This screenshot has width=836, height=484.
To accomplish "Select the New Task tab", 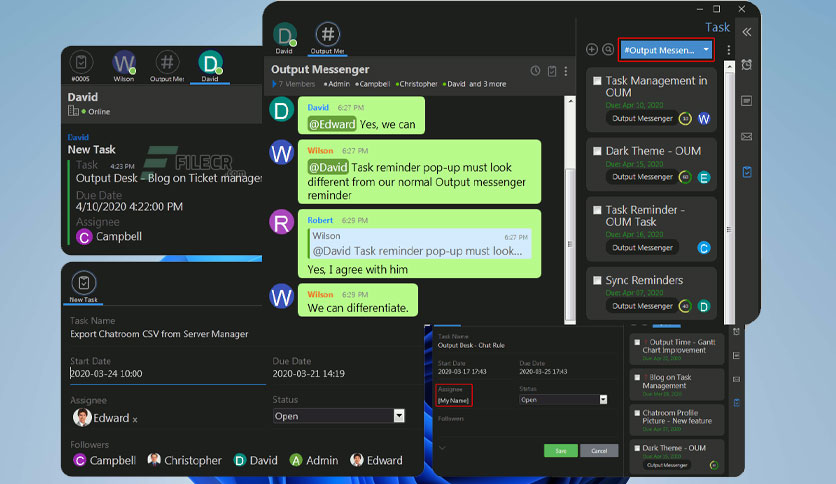I will point(84,287).
